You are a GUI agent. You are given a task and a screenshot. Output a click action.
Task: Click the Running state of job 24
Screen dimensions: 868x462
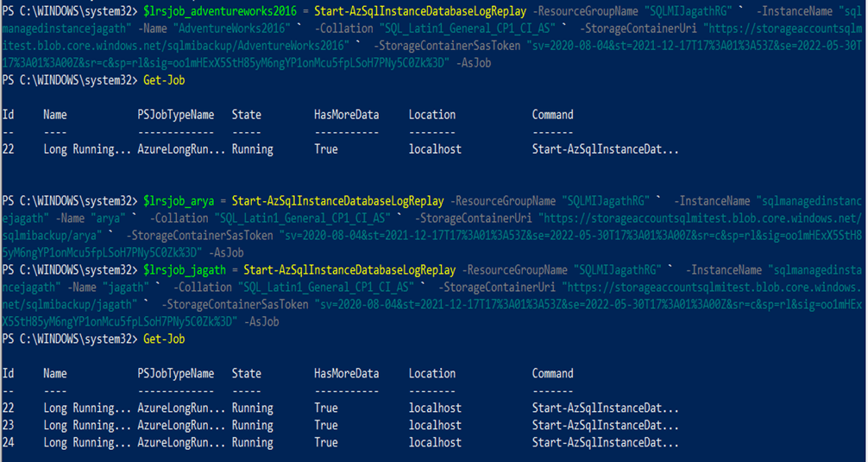252,442
